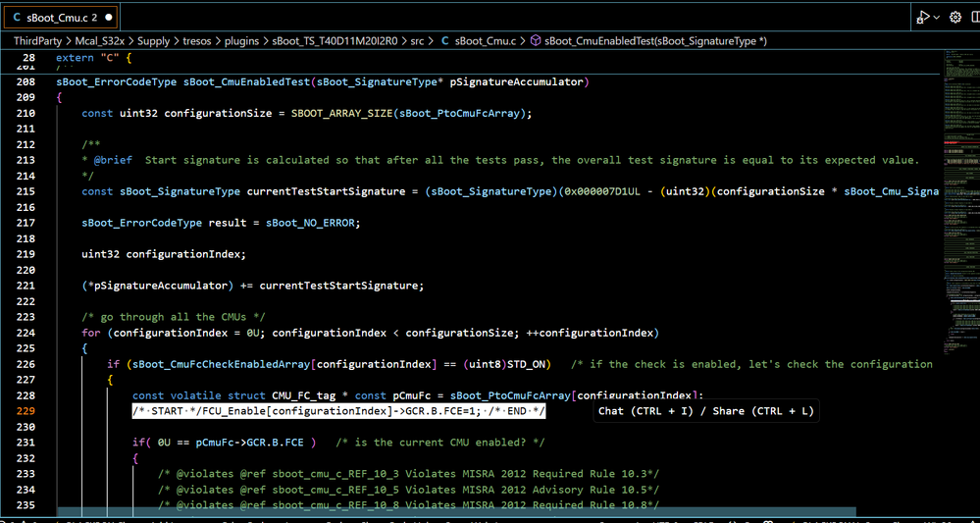Open the Mcal_S32x breadcrumb
The height and width of the screenshot is (523, 980).
click(100, 41)
